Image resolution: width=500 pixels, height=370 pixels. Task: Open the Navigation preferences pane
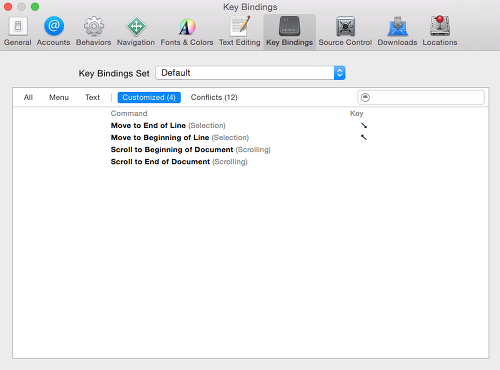136,31
